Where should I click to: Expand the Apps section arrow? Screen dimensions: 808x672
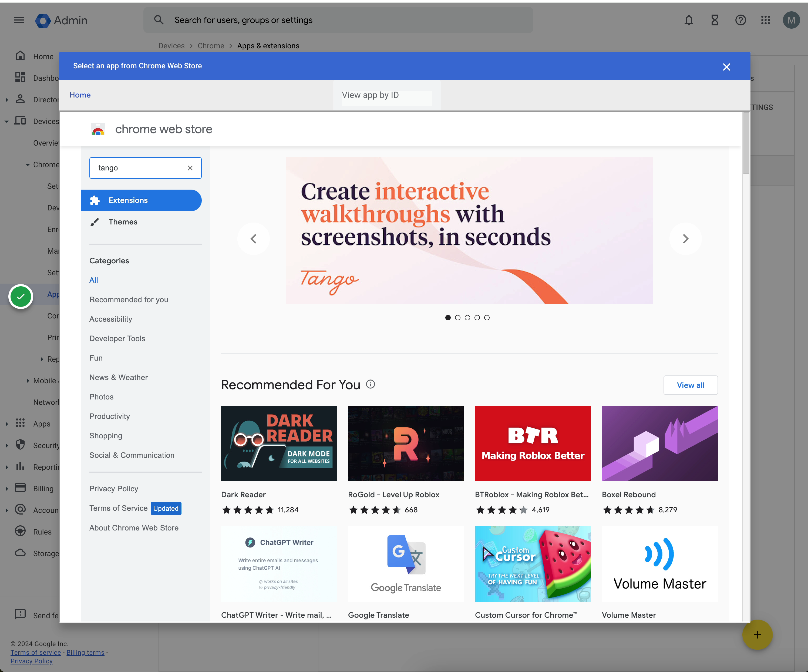6,424
